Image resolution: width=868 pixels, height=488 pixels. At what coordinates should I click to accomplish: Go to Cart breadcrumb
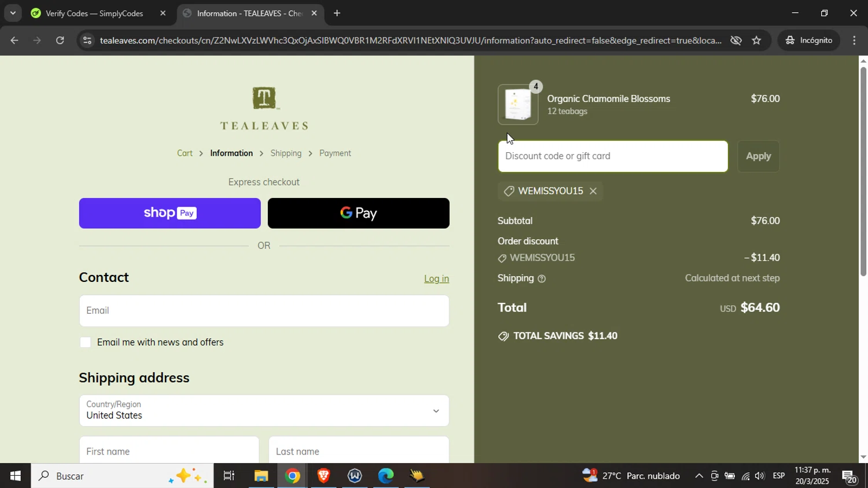(185, 153)
